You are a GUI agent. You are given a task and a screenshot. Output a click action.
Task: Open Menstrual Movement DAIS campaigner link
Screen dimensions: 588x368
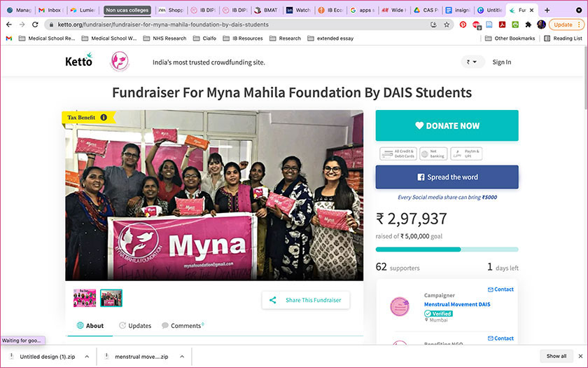[457, 304]
